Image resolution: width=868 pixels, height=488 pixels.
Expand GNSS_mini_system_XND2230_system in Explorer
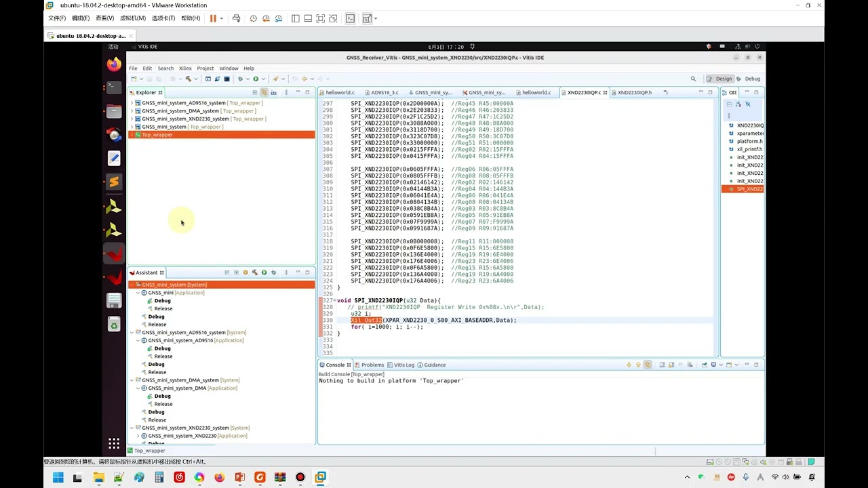tap(132, 119)
